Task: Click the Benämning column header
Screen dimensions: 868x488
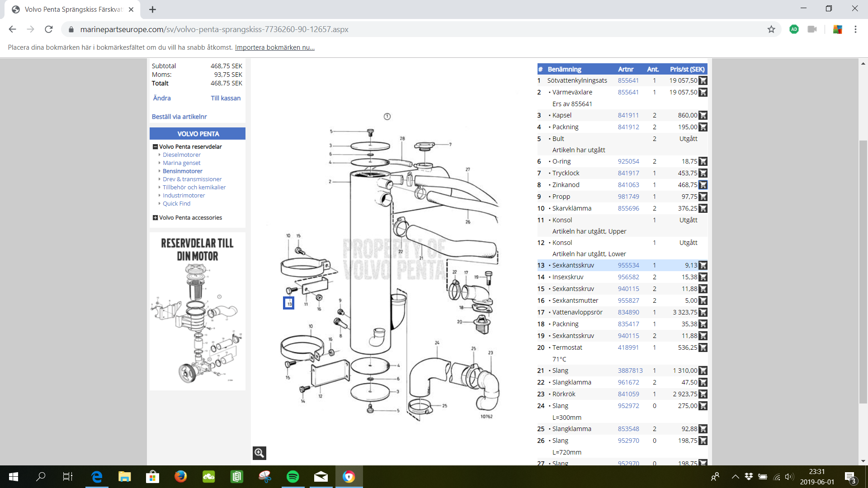Action: tap(564, 69)
